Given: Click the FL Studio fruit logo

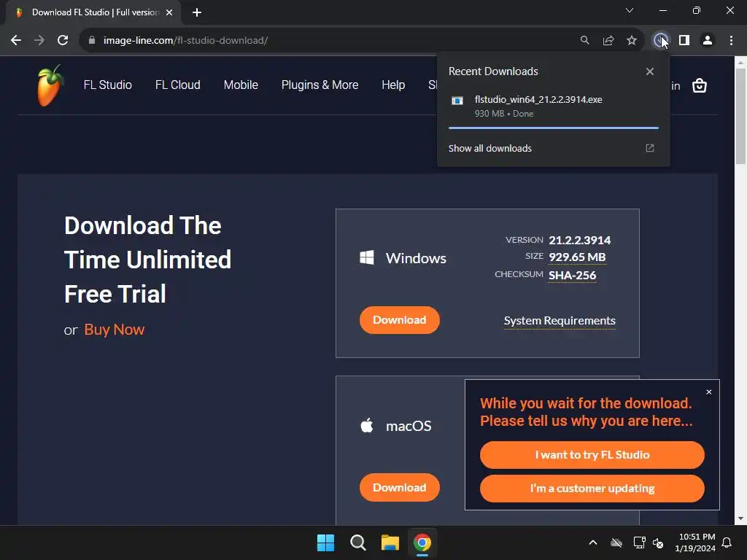Looking at the screenshot, I should (50, 86).
